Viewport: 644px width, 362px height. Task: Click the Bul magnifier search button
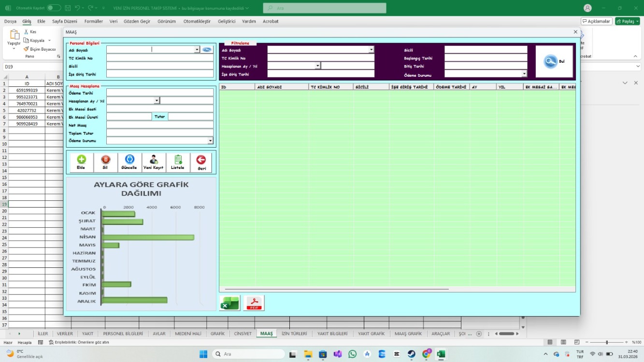point(554,62)
